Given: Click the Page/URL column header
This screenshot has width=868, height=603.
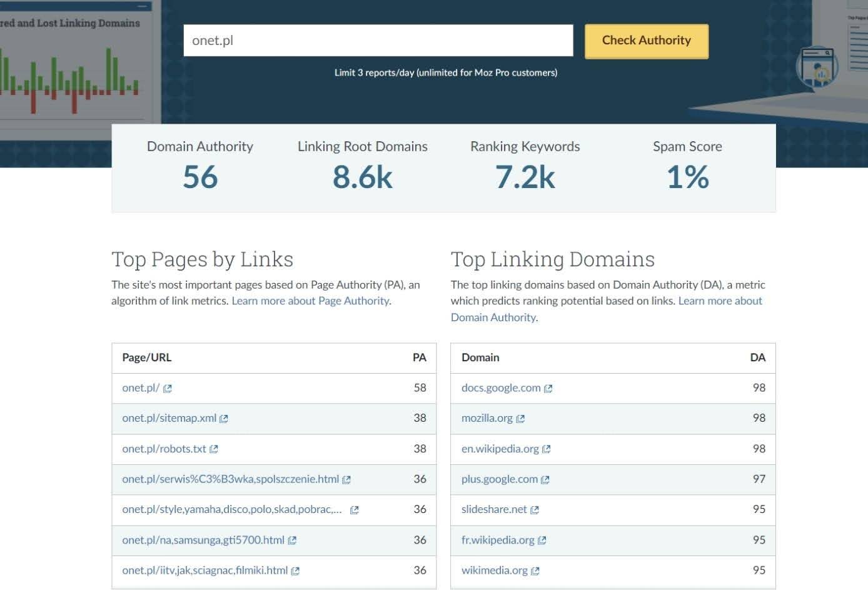Looking at the screenshot, I should [146, 357].
